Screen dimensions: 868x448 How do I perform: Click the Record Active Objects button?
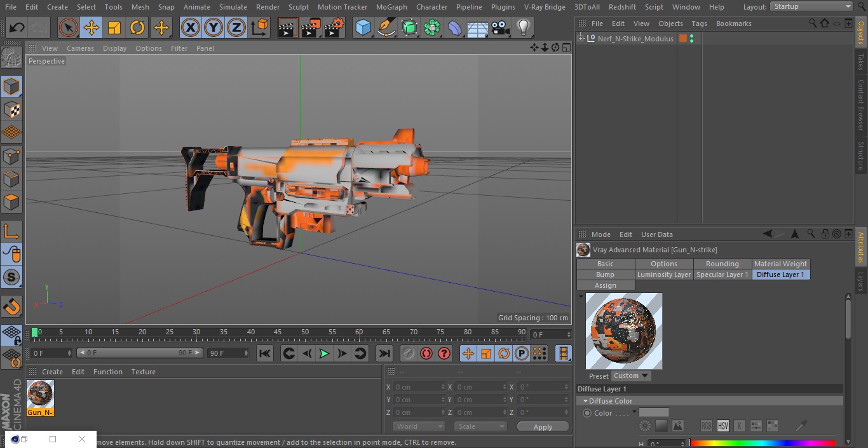[x=409, y=353]
